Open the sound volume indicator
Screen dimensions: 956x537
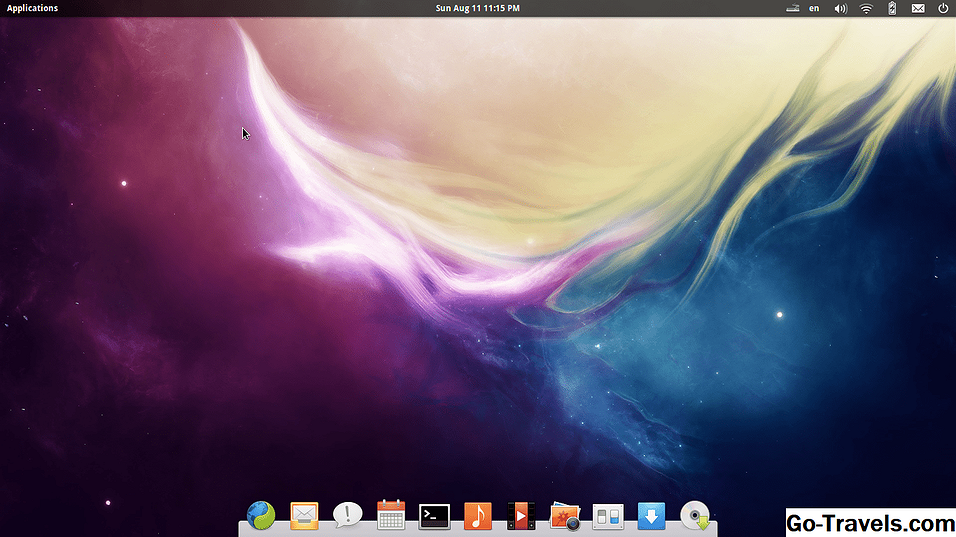(840, 8)
